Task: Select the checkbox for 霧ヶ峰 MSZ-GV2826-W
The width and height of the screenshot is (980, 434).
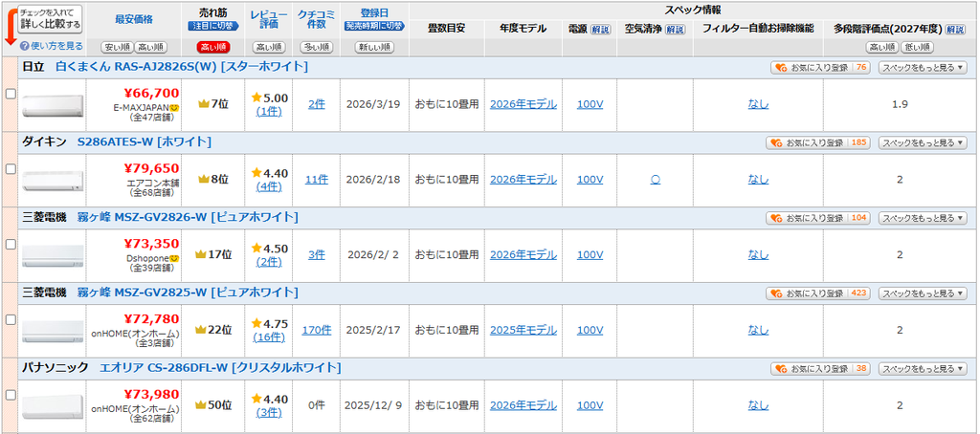Action: pyautogui.click(x=10, y=244)
